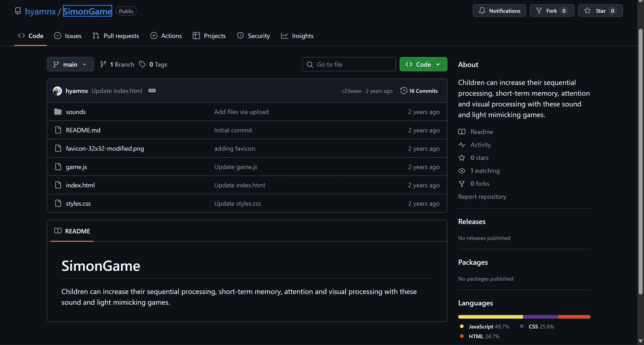Click the commit history clock icon
Screen dimensions: 644x345
(x=403, y=91)
